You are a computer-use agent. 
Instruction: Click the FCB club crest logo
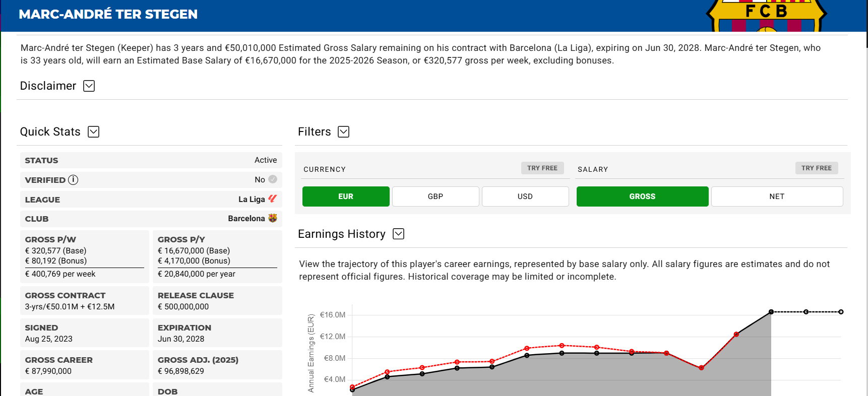point(766,16)
